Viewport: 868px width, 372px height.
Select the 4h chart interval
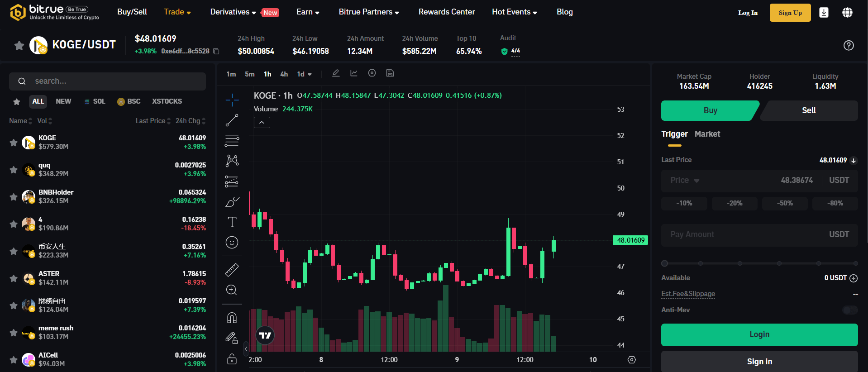point(284,74)
